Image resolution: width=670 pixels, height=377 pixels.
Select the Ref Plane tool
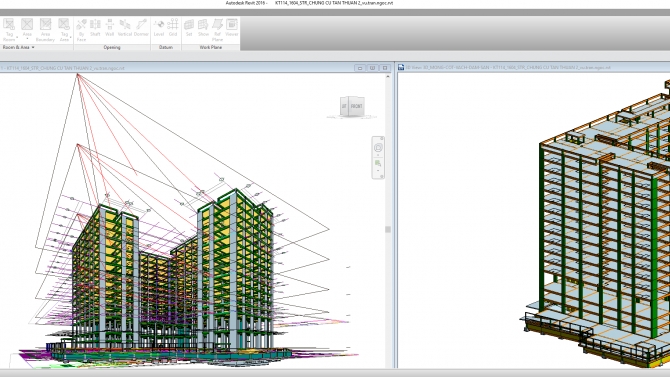point(217,29)
